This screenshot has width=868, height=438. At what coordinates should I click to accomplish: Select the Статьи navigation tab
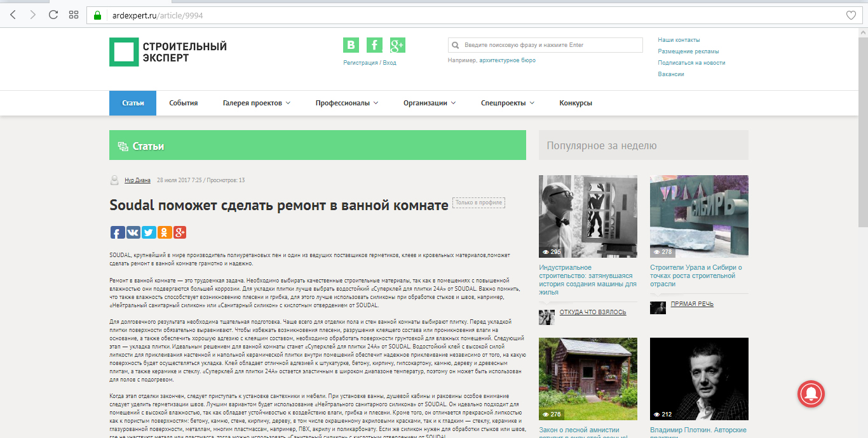pos(133,103)
